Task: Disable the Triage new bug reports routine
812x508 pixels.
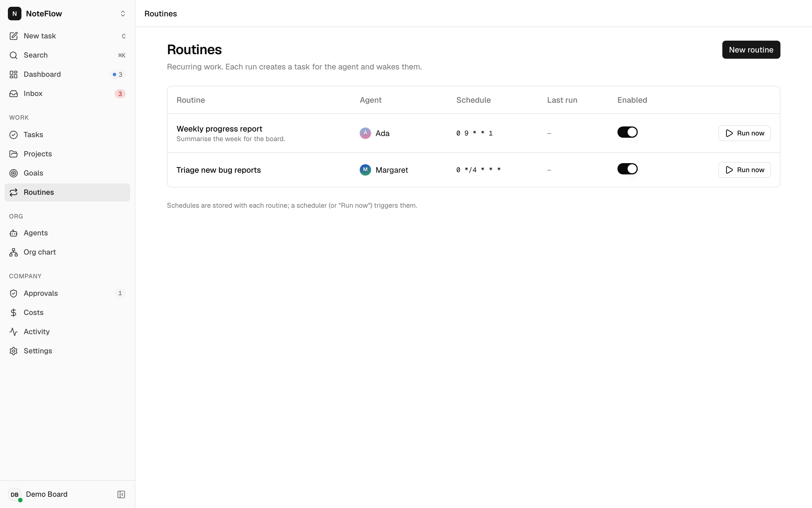Action: 627,169
